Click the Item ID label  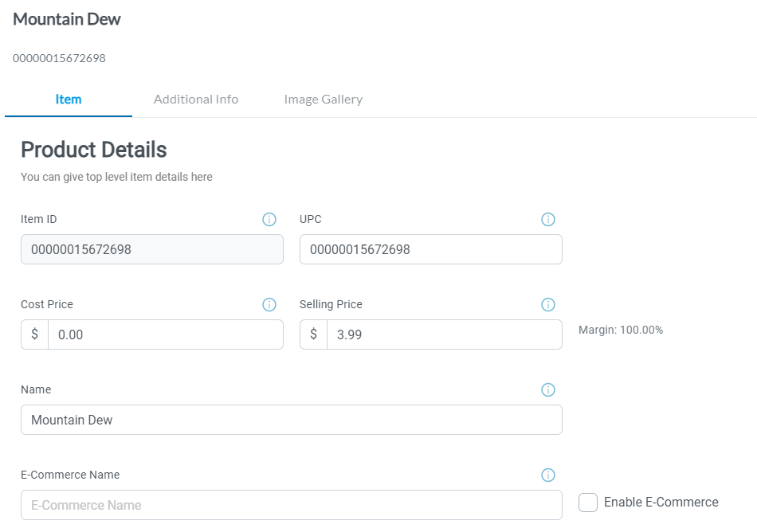(x=38, y=220)
